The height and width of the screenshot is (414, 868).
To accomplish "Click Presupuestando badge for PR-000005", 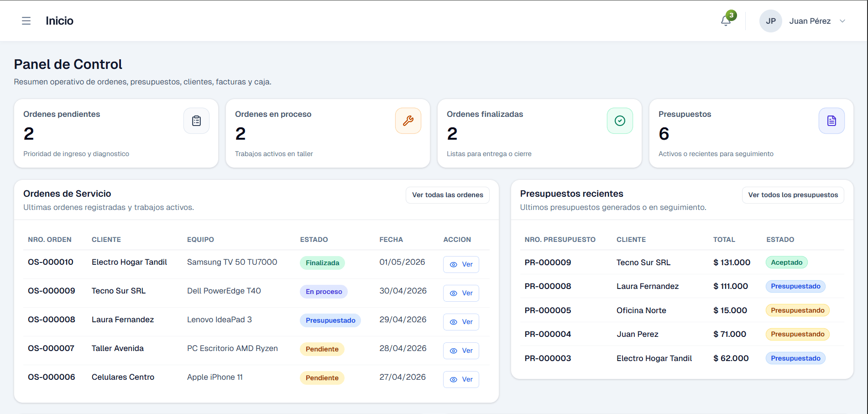I will (x=797, y=310).
